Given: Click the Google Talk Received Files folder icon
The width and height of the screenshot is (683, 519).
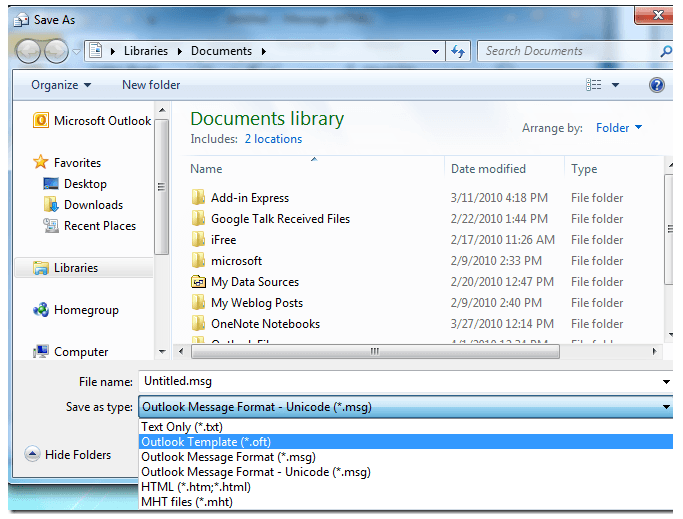Looking at the screenshot, I should coord(198,218).
